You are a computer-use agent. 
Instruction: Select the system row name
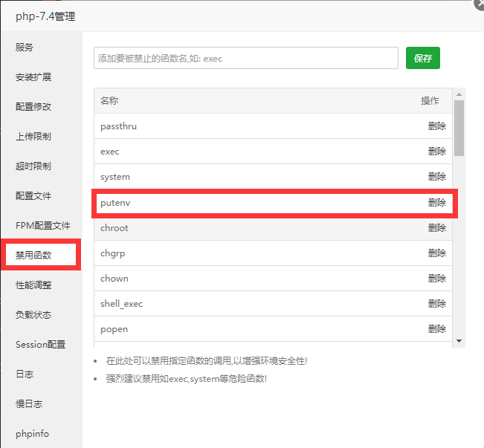[x=115, y=177]
